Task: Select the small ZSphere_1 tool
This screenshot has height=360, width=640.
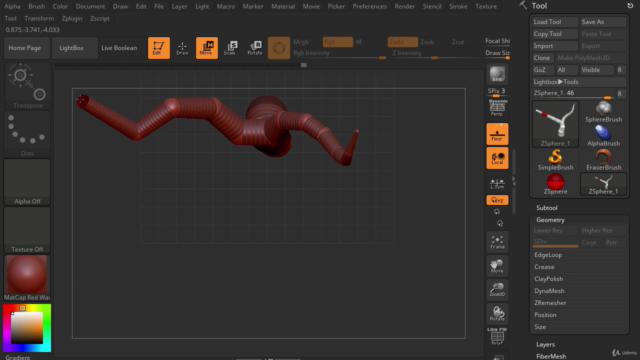Action: (603, 184)
